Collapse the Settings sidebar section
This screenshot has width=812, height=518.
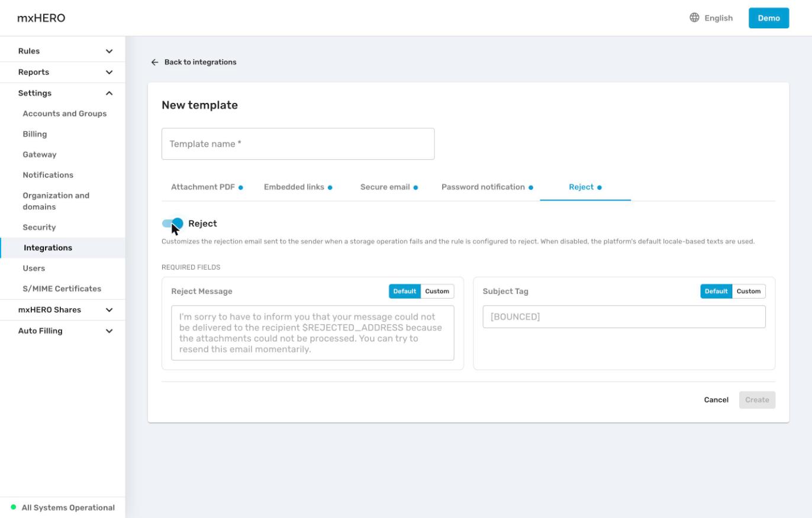tap(63, 93)
